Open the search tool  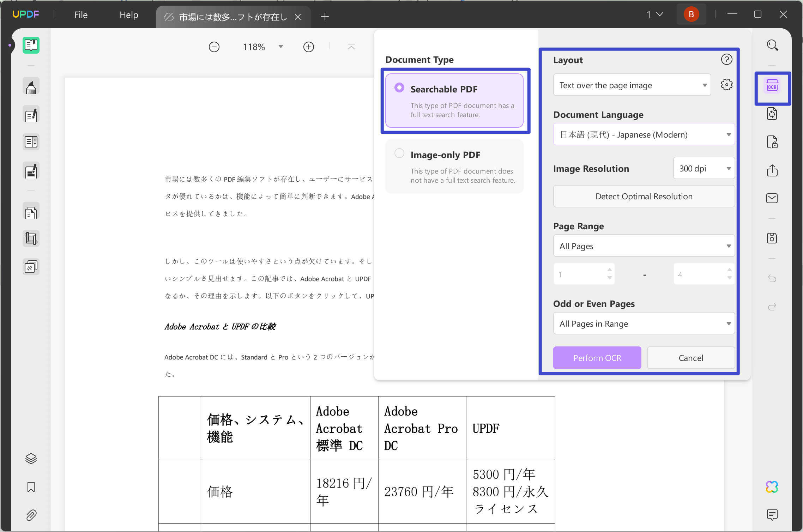click(772, 45)
